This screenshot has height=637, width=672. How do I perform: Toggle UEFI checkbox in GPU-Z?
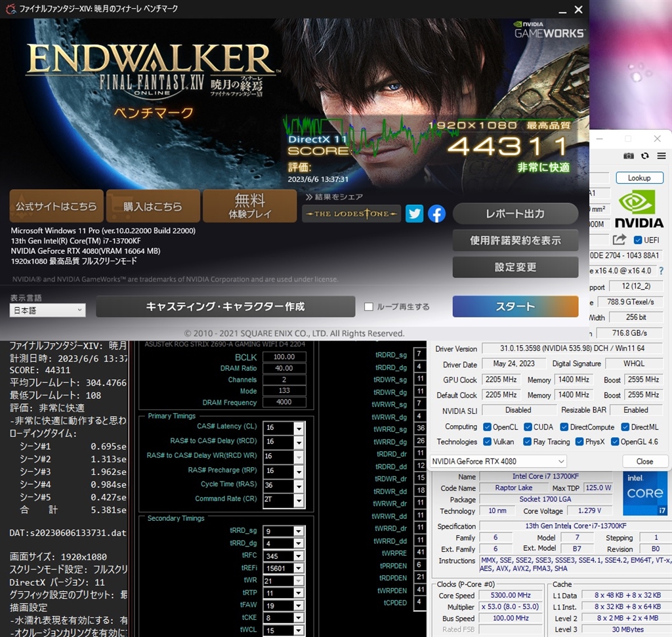click(x=638, y=240)
